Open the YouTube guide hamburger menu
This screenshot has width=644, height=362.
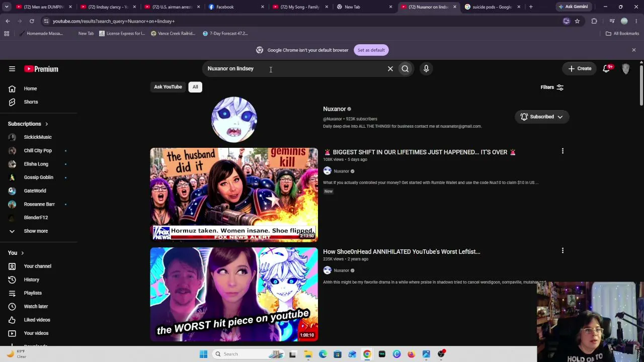[12, 69]
